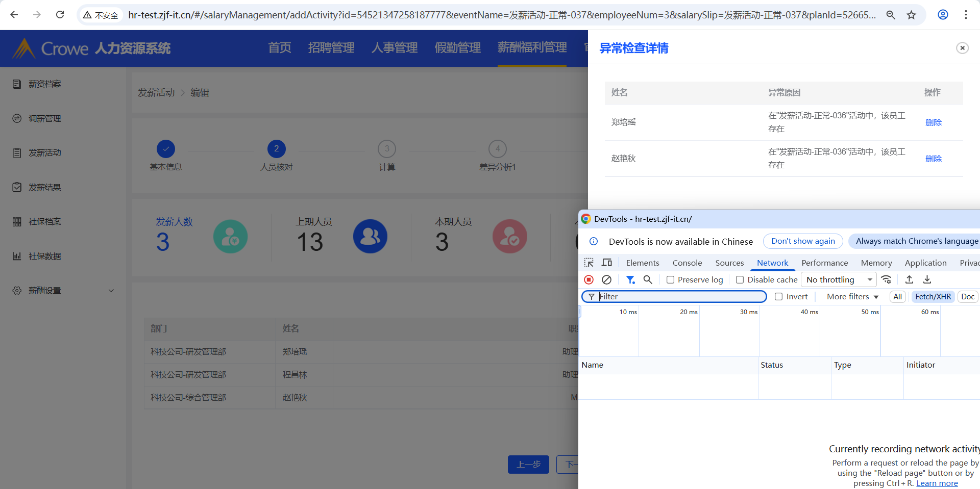Screen dimensions: 980x489
Task: Open the 人事管理 navigation menu
Action: [x=395, y=48]
